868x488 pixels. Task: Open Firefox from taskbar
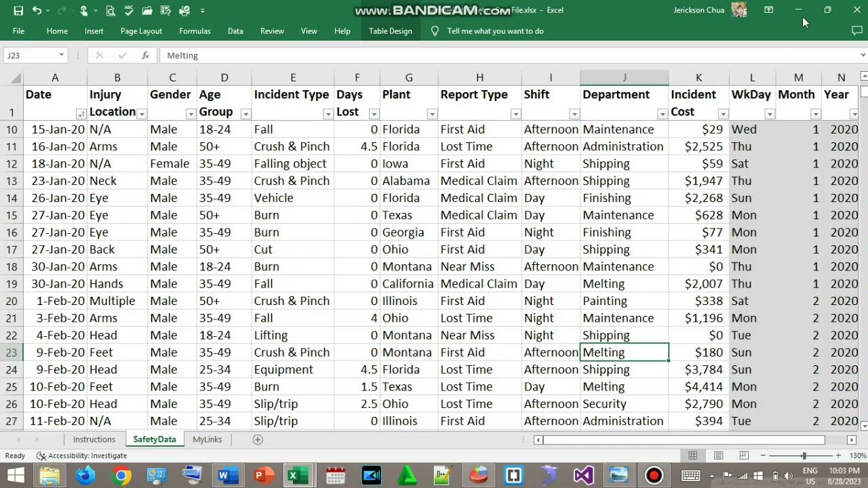85,476
